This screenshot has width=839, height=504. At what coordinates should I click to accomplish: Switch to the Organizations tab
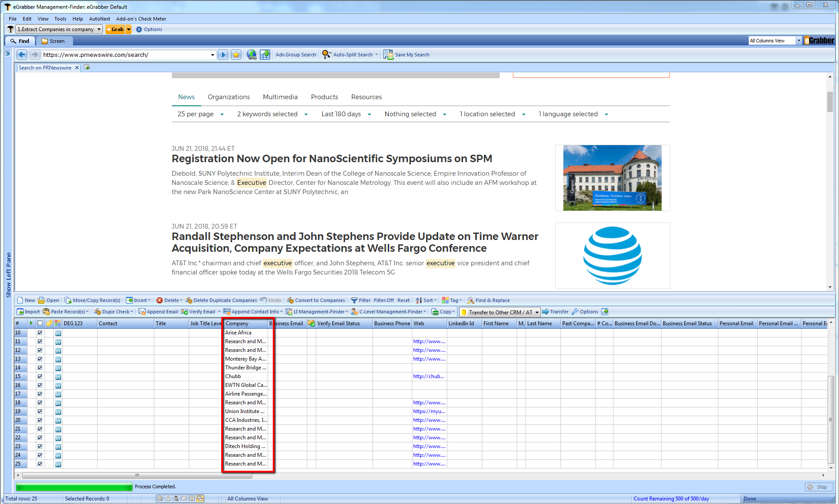tap(229, 97)
